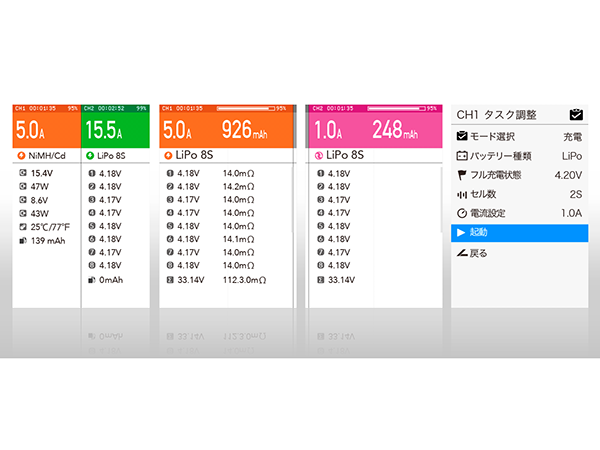
Task: Click the 139 mAh reading
Action: coord(48,241)
